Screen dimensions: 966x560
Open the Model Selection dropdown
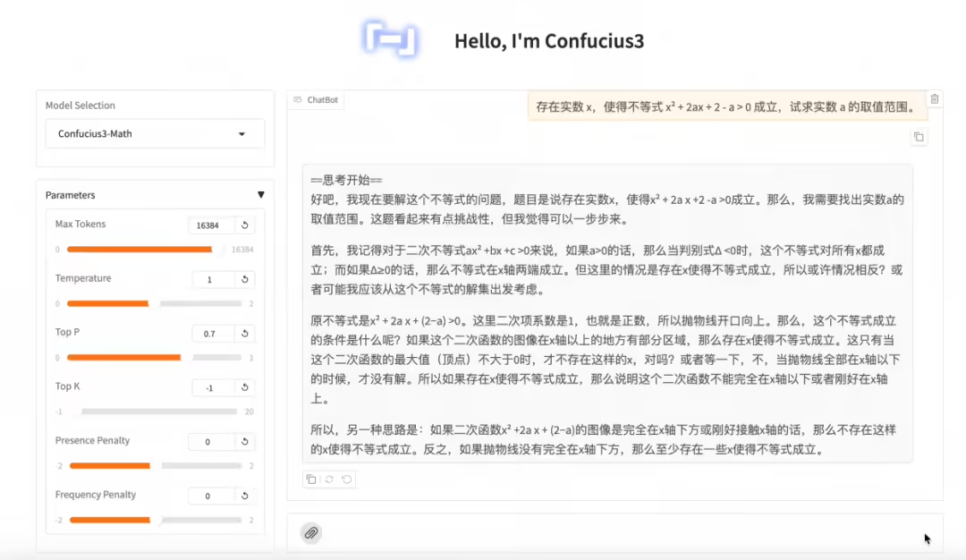(241, 132)
